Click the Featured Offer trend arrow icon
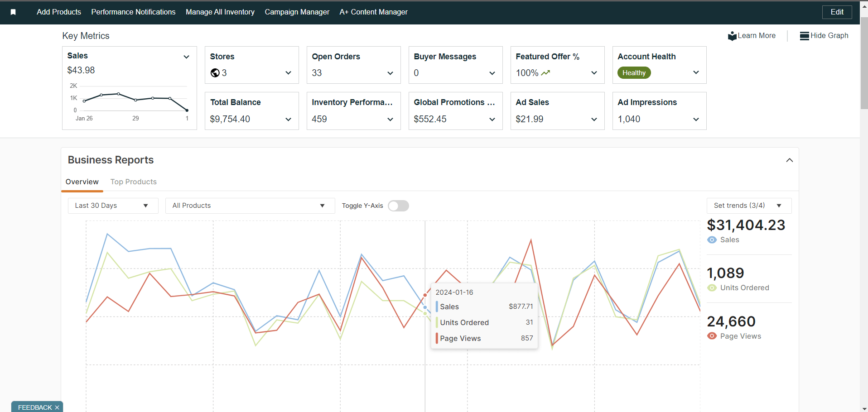The width and height of the screenshot is (868, 412). pyautogui.click(x=545, y=73)
